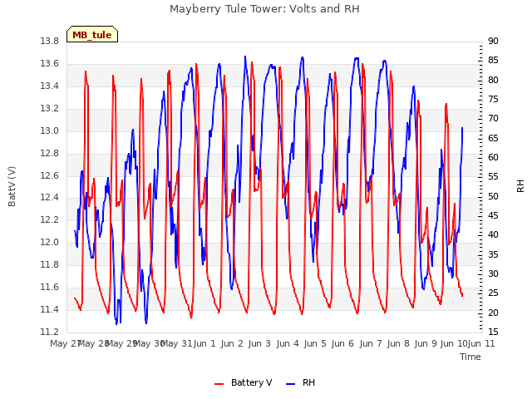Click the 12.8 tick on the BattV axis
The height and width of the screenshot is (399, 532).
50,153
